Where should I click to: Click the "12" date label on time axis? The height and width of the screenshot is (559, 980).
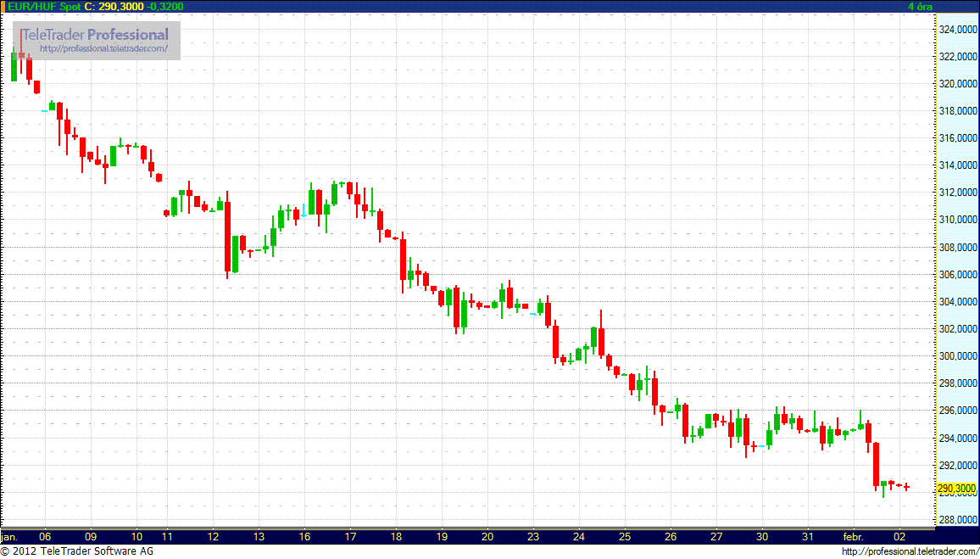213,536
